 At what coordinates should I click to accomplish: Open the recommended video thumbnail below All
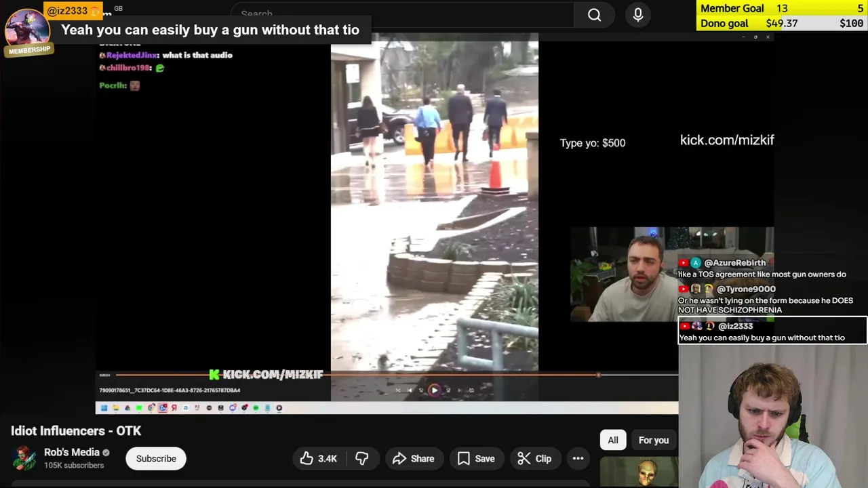639,472
